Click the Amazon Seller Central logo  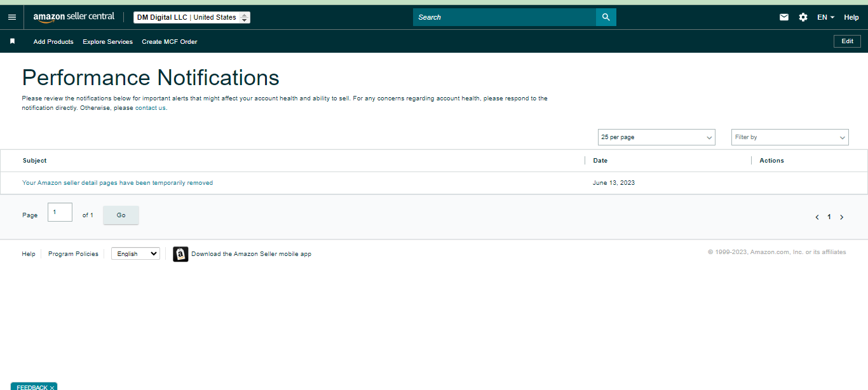[x=74, y=17]
